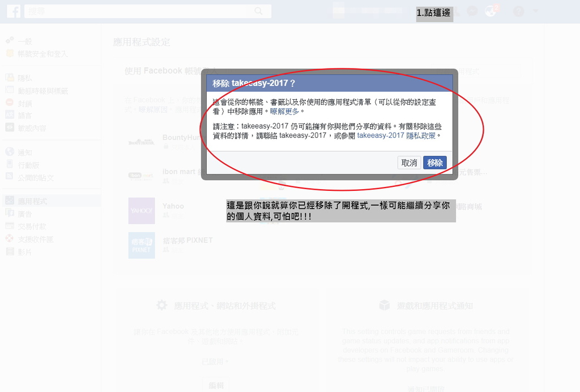Viewport: 580px width, 392px height.
Task: Open 廣告 settings text
Action: coord(25,214)
